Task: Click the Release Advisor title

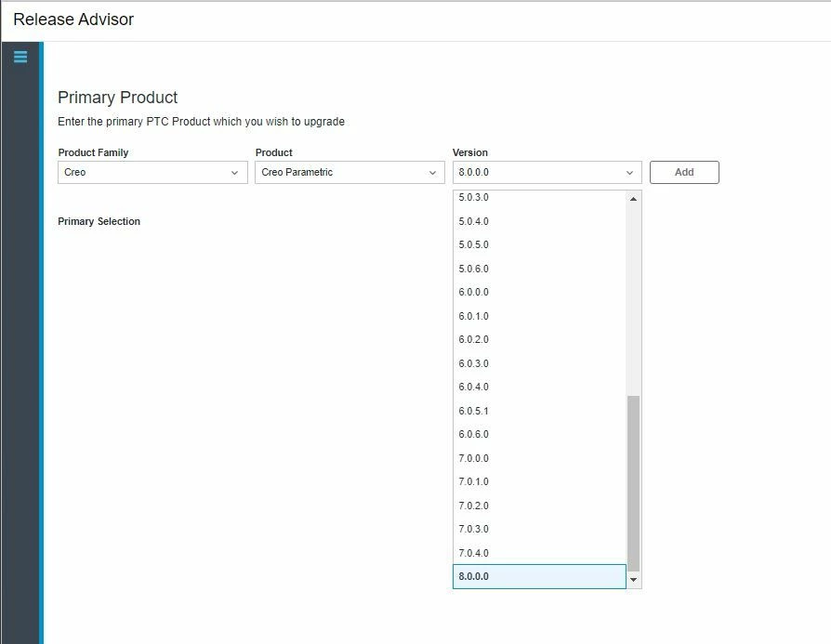Action: [73, 20]
